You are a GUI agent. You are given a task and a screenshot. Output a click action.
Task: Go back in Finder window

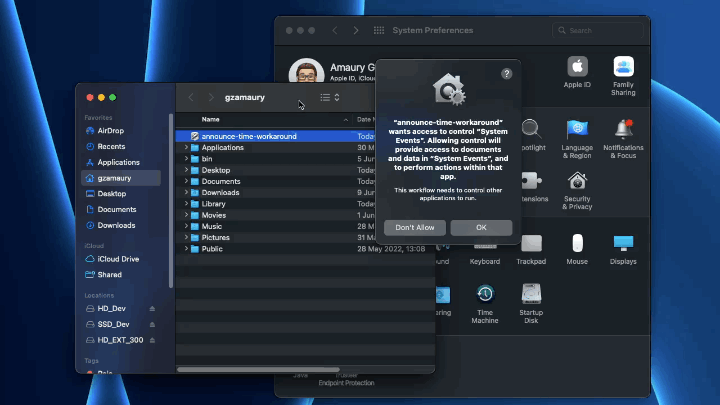coord(191,97)
